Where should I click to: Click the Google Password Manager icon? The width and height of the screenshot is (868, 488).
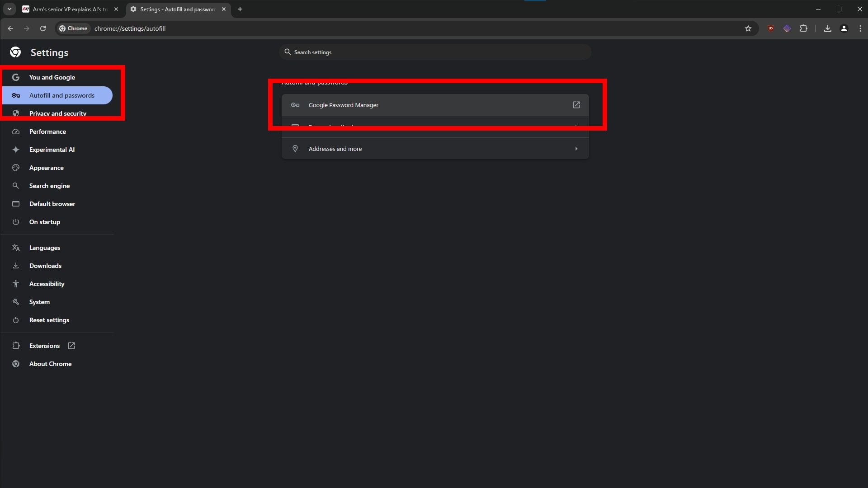pyautogui.click(x=295, y=105)
